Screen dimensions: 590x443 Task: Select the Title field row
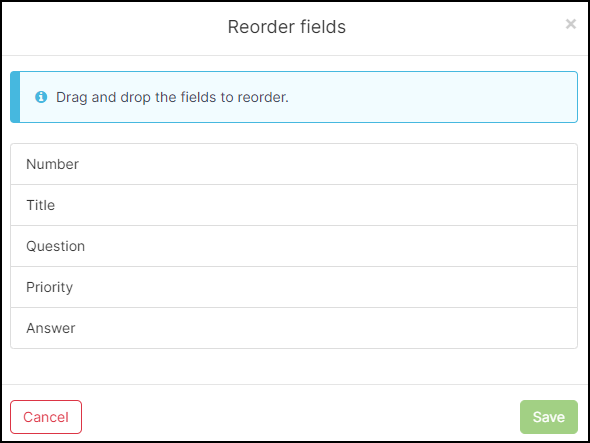(x=294, y=205)
